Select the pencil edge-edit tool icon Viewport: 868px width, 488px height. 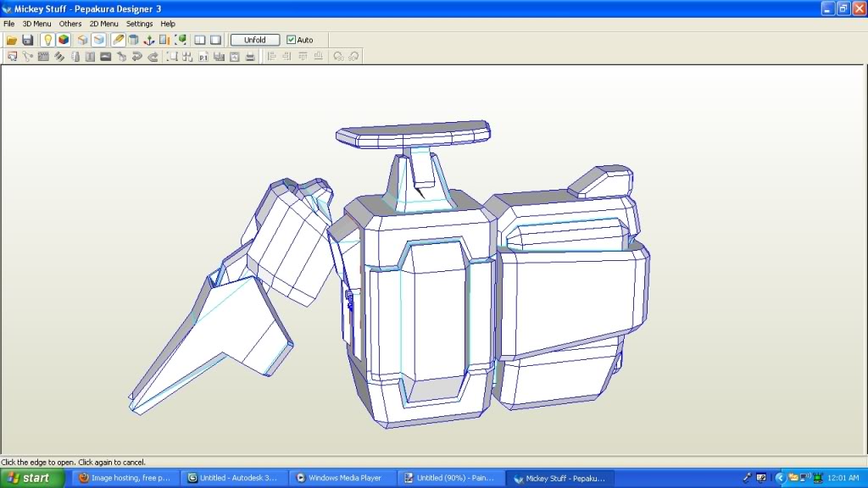tap(118, 40)
